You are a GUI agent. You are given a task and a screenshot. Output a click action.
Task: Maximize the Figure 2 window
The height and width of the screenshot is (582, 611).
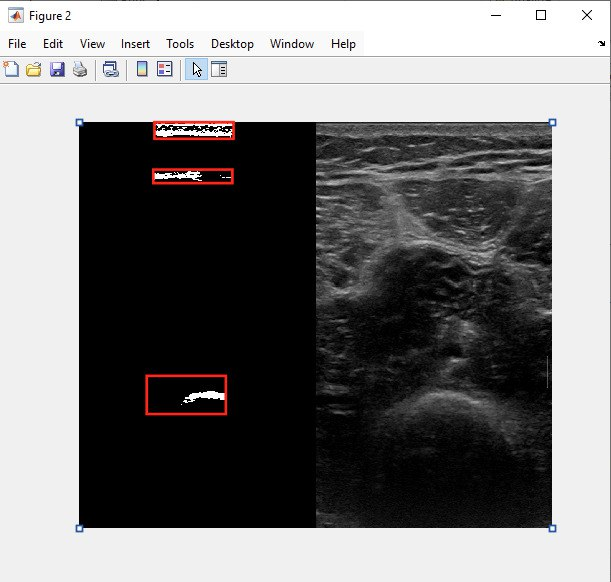pos(541,16)
